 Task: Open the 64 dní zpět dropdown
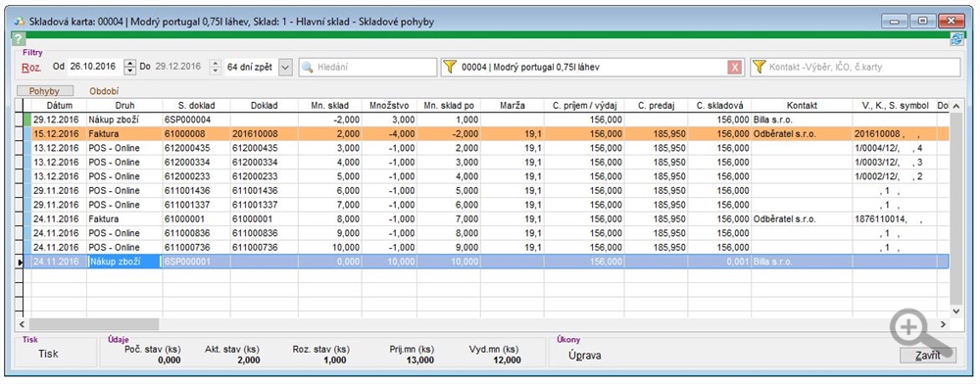click(284, 67)
